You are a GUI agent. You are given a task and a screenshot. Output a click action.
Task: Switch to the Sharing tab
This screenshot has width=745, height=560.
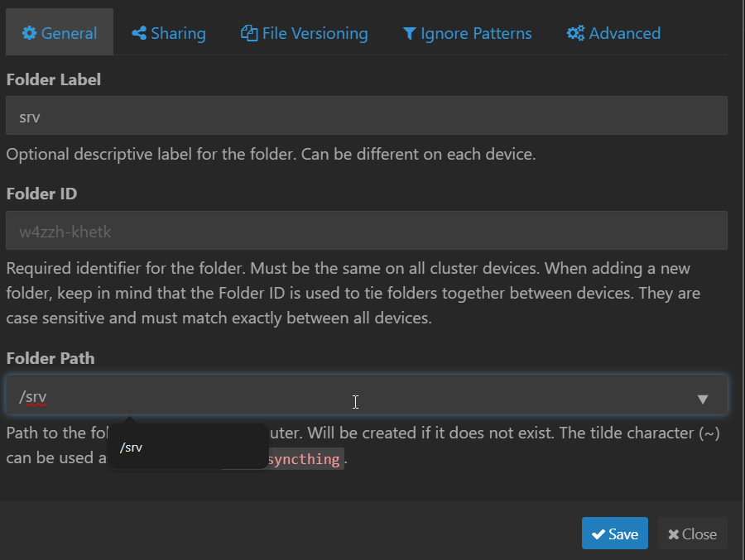click(x=169, y=33)
